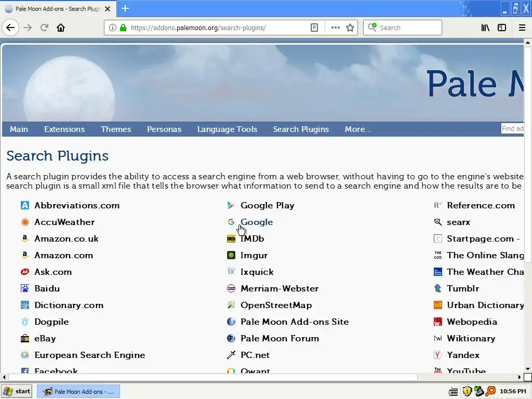Open the hamburger application menu
532x399 pixels.
point(522,28)
